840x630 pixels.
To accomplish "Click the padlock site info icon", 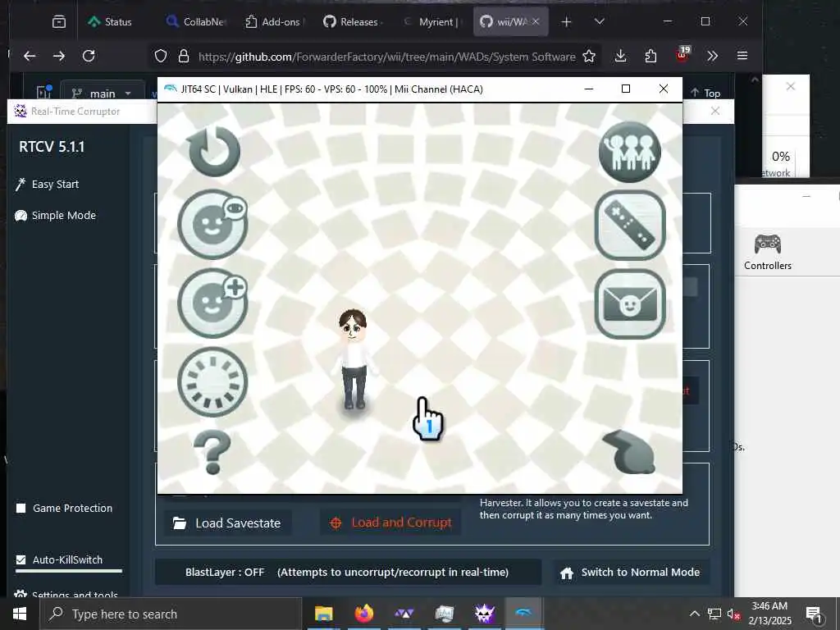I will click(184, 57).
